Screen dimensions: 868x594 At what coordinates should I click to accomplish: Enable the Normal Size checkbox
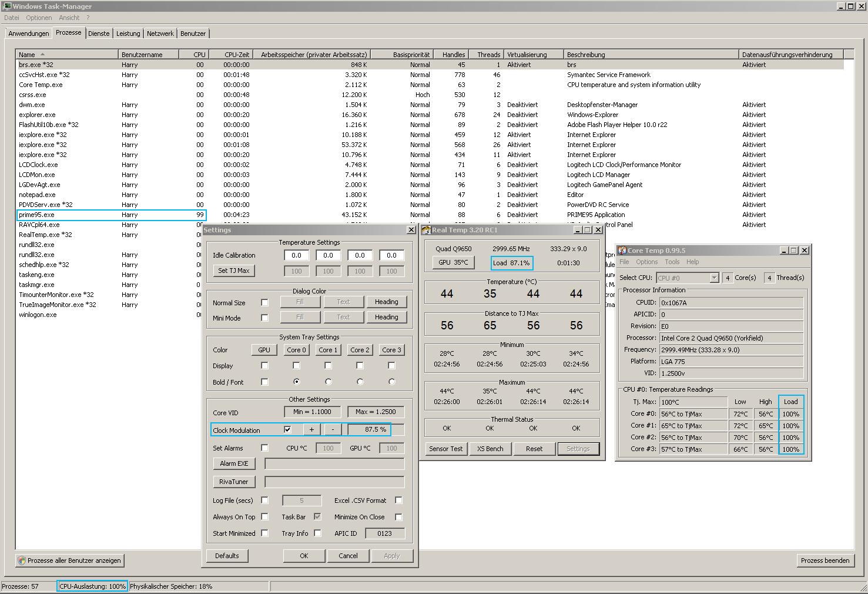264,302
